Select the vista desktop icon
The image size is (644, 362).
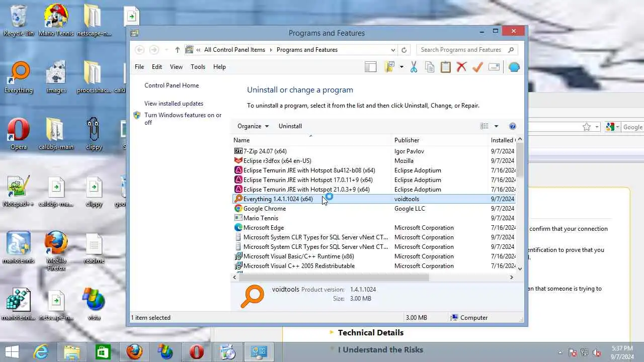(x=94, y=304)
